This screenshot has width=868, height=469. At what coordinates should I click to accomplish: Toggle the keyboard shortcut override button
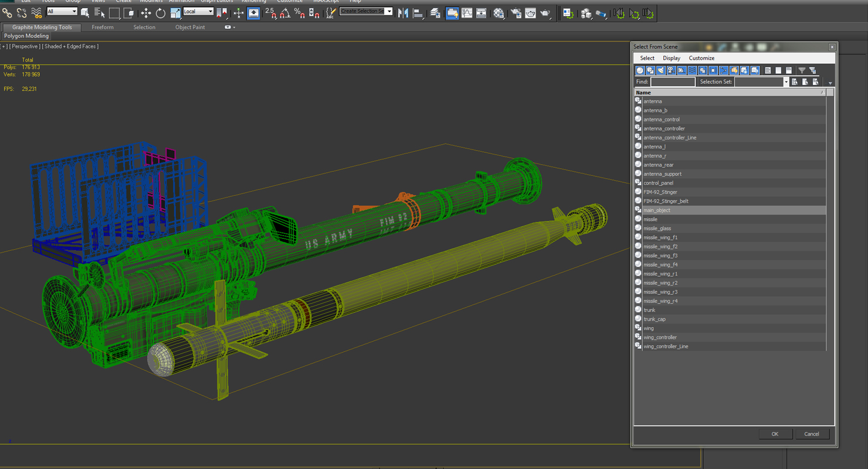tap(253, 13)
